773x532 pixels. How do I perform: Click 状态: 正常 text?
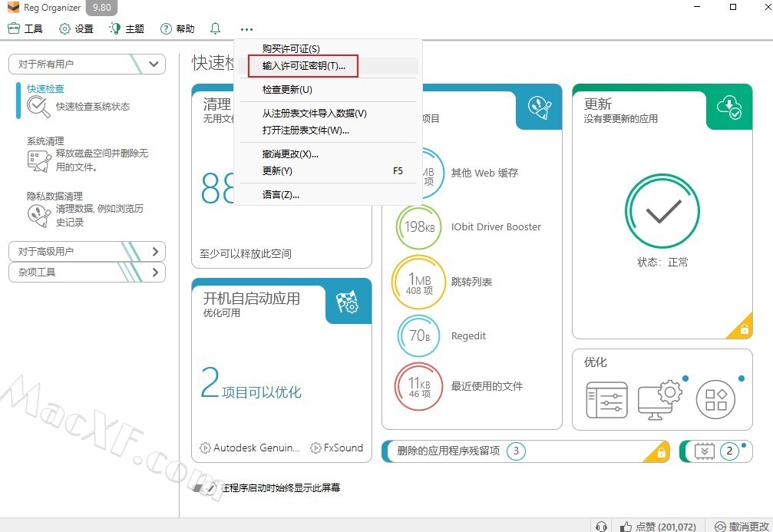(662, 263)
